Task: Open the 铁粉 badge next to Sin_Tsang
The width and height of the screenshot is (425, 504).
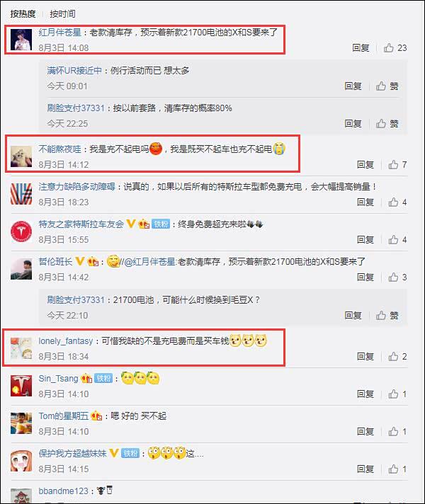Action: click(x=103, y=378)
